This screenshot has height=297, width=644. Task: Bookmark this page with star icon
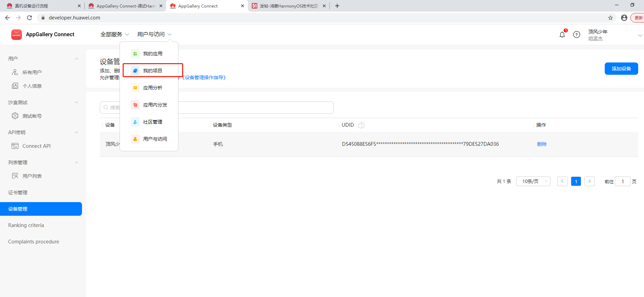[x=611, y=18]
